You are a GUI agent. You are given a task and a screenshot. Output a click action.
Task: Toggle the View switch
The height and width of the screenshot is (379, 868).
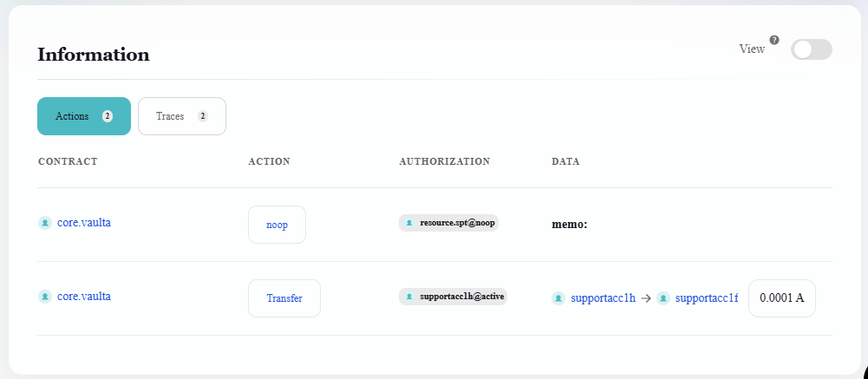(811, 49)
